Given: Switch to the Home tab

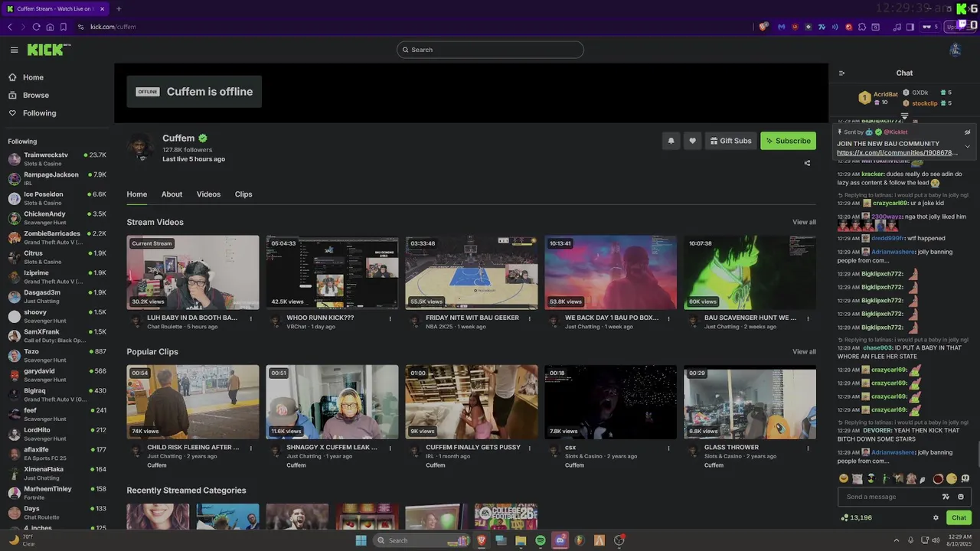Looking at the screenshot, I should 136,194.
